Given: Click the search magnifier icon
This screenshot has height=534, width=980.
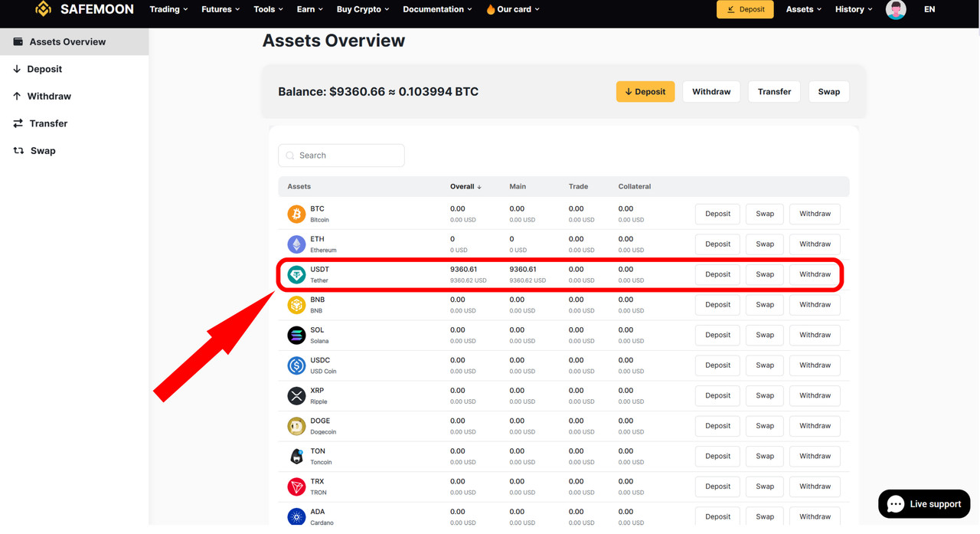Looking at the screenshot, I should click(290, 156).
